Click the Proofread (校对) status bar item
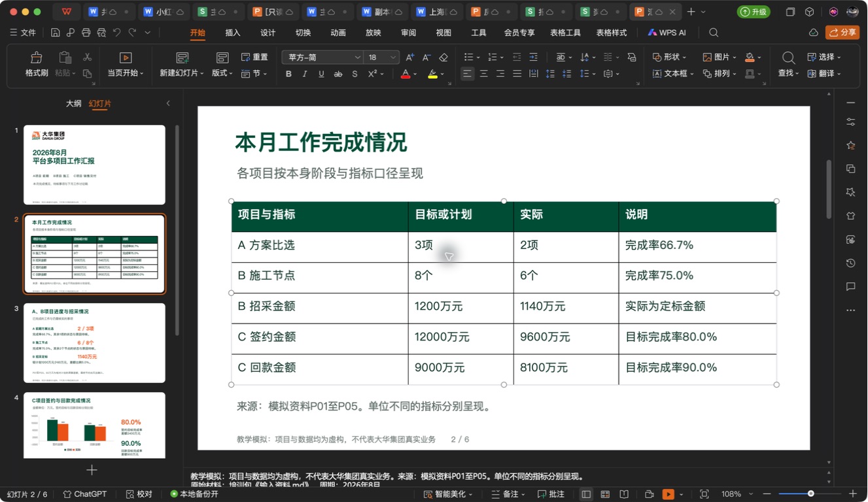Screen dimensions: 868x502 coord(139,494)
